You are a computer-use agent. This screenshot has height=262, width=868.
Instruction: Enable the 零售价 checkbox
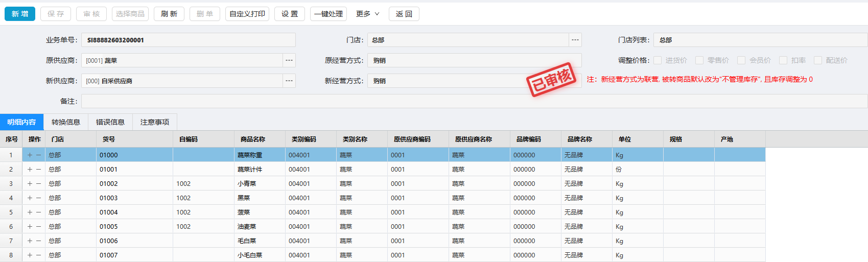(699, 60)
